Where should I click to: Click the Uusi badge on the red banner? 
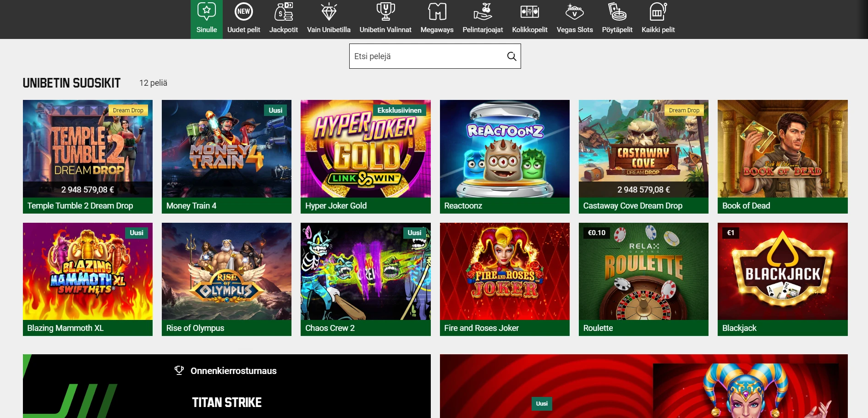coord(542,404)
